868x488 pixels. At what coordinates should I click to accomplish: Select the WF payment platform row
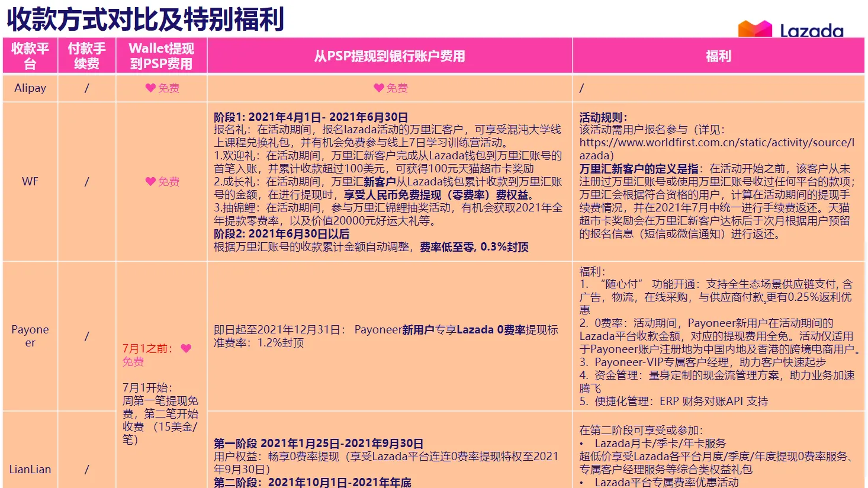tap(30, 181)
